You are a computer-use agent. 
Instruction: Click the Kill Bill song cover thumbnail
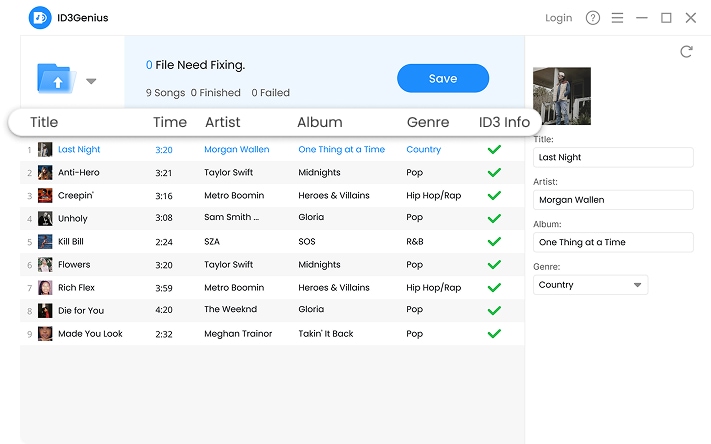point(45,241)
